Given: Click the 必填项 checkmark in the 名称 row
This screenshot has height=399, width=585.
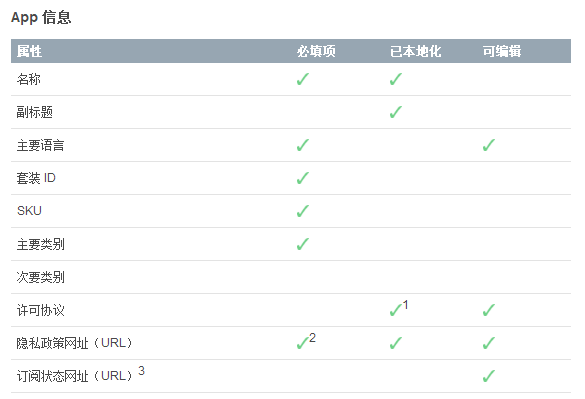Looking at the screenshot, I should (303, 79).
